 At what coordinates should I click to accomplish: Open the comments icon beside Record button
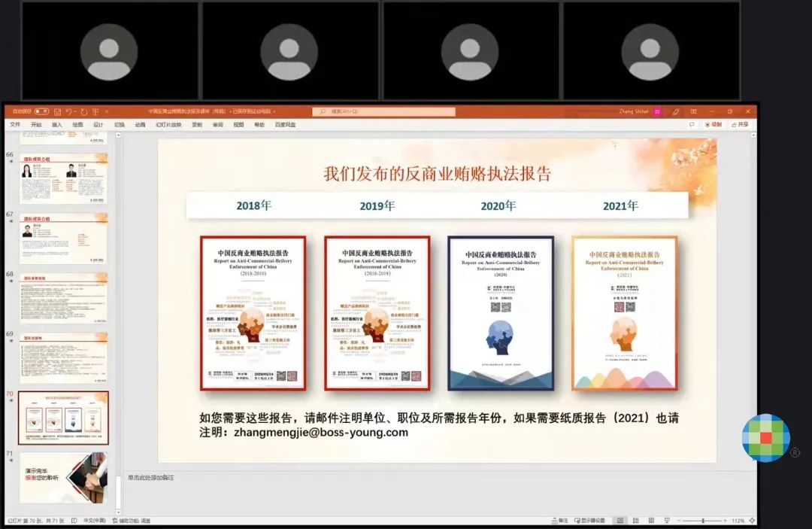click(x=692, y=124)
